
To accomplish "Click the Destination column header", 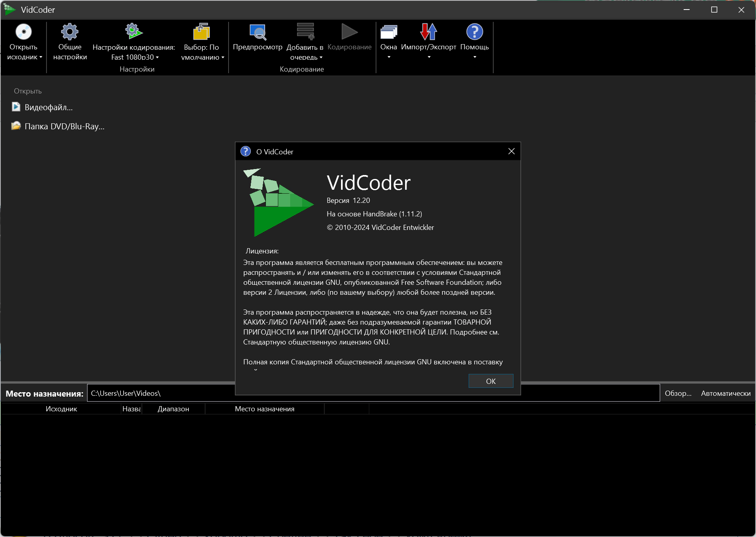I will [x=265, y=409].
